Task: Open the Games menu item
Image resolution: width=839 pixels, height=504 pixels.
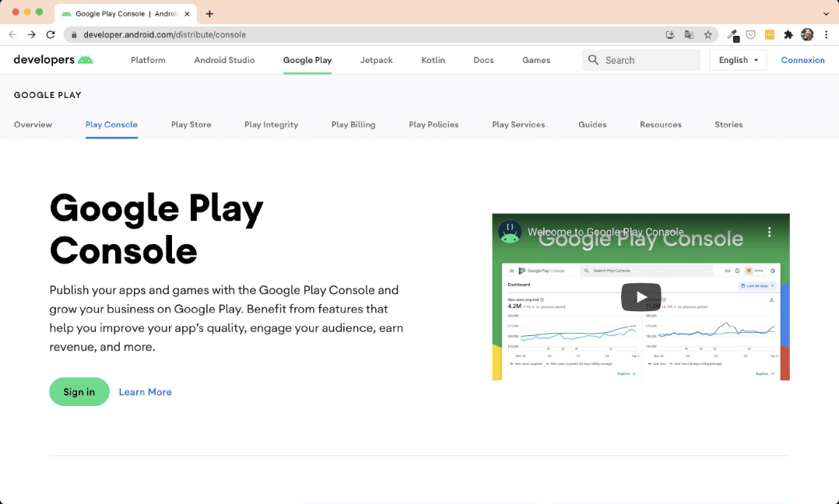Action: coord(536,60)
